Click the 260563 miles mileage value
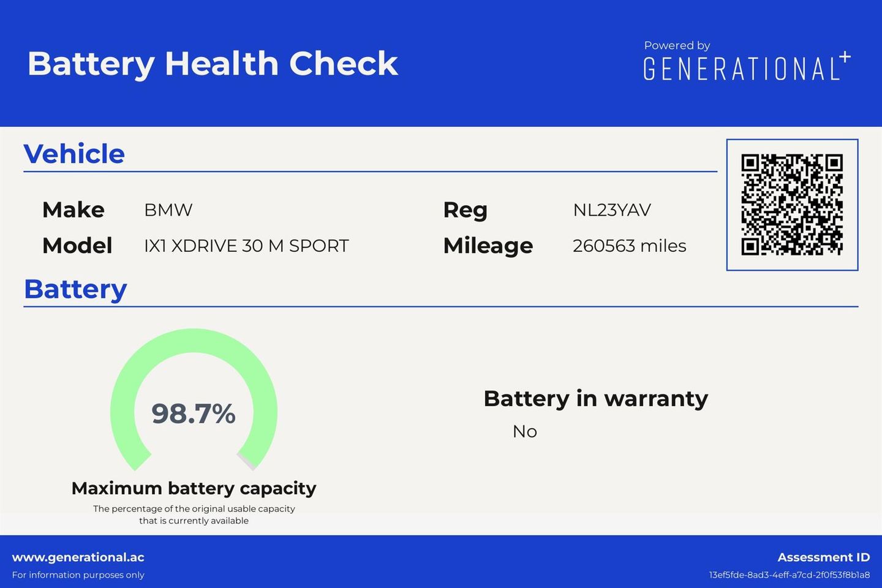 click(629, 246)
